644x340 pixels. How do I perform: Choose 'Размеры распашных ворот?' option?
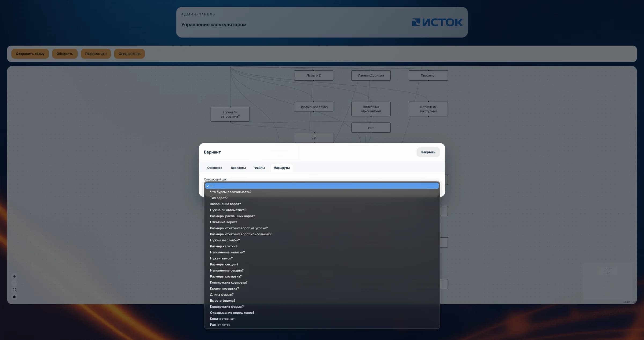322,216
